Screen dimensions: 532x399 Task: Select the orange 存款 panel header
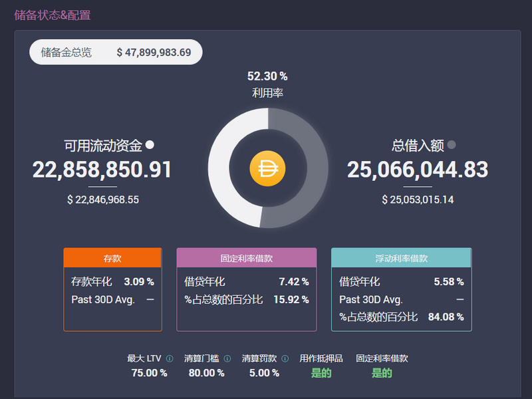(112, 257)
